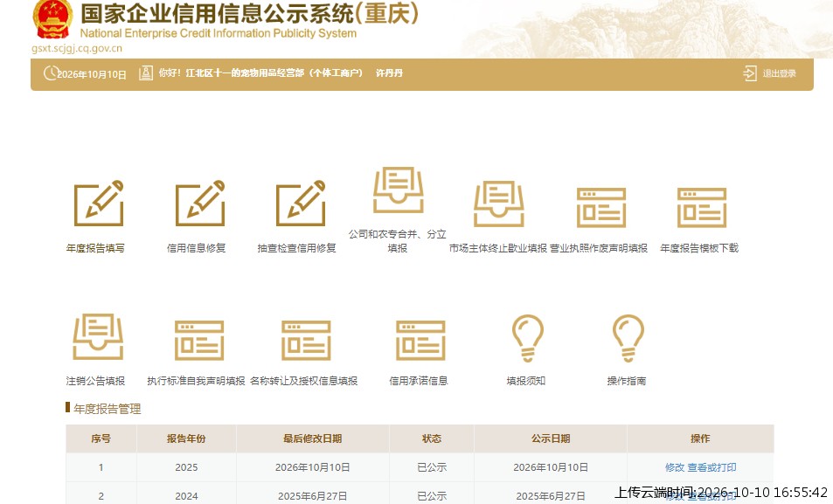
Task: Download via 年度报告模板下载 icon
Action: (x=702, y=207)
